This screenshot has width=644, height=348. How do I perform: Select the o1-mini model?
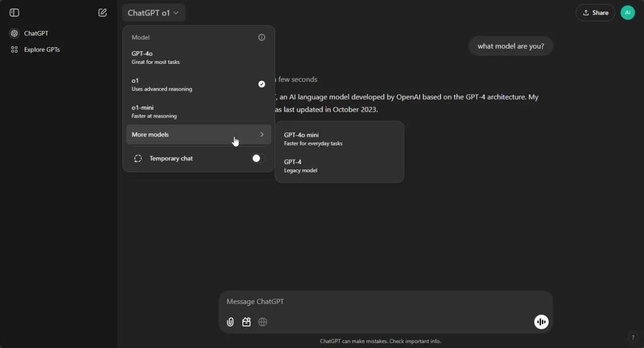[199, 111]
